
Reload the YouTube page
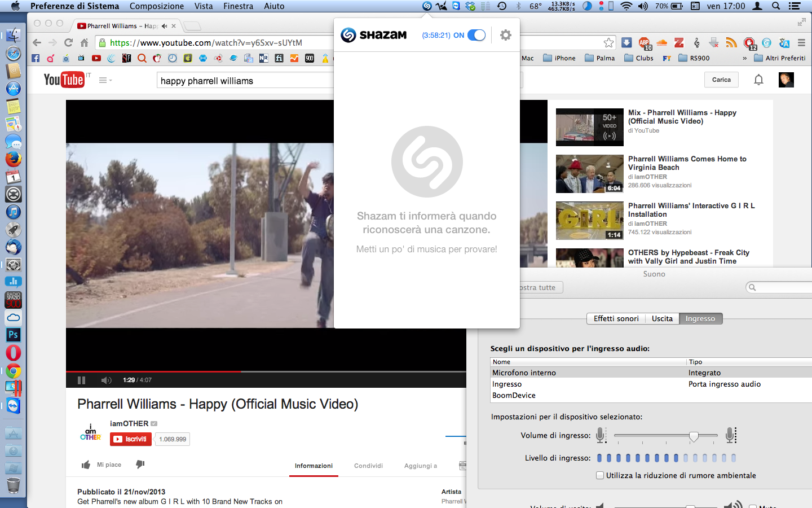point(68,43)
